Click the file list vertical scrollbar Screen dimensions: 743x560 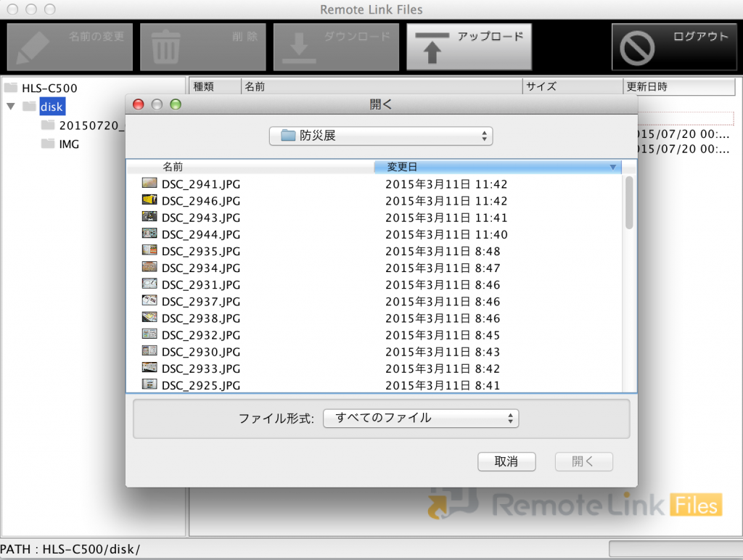[629, 203]
